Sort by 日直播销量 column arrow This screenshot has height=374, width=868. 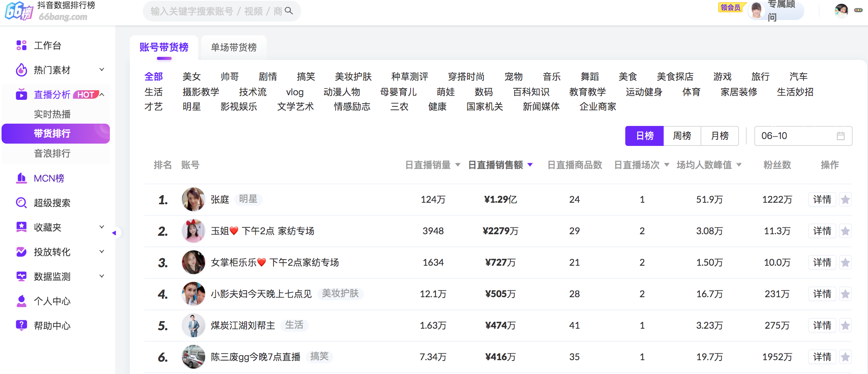(x=457, y=165)
